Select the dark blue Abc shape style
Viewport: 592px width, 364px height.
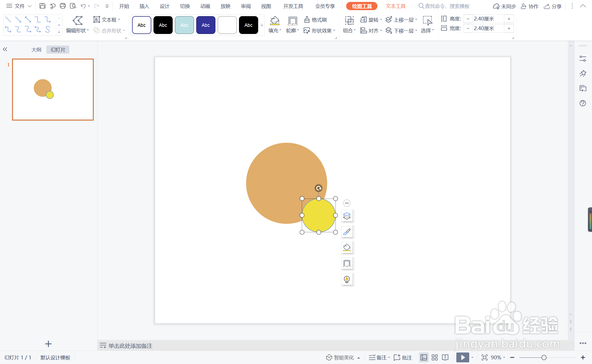206,25
